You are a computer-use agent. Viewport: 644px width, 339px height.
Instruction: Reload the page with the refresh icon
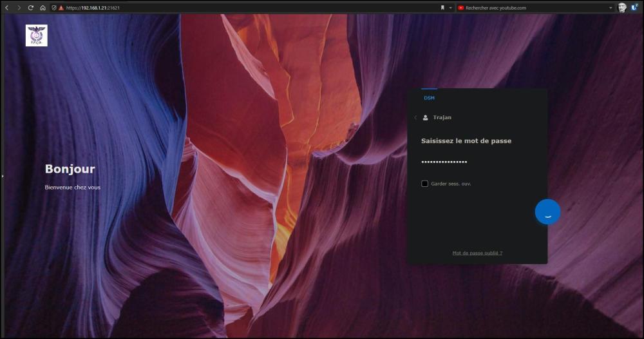click(31, 8)
